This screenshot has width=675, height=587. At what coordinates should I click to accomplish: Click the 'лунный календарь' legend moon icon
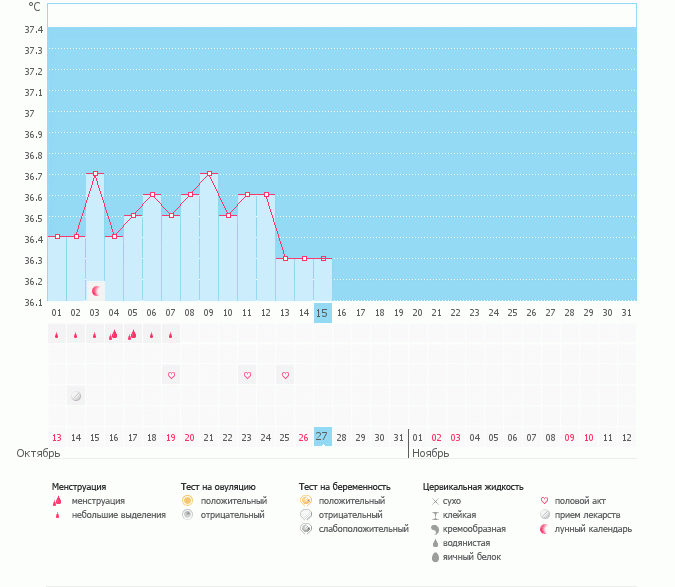point(544,528)
